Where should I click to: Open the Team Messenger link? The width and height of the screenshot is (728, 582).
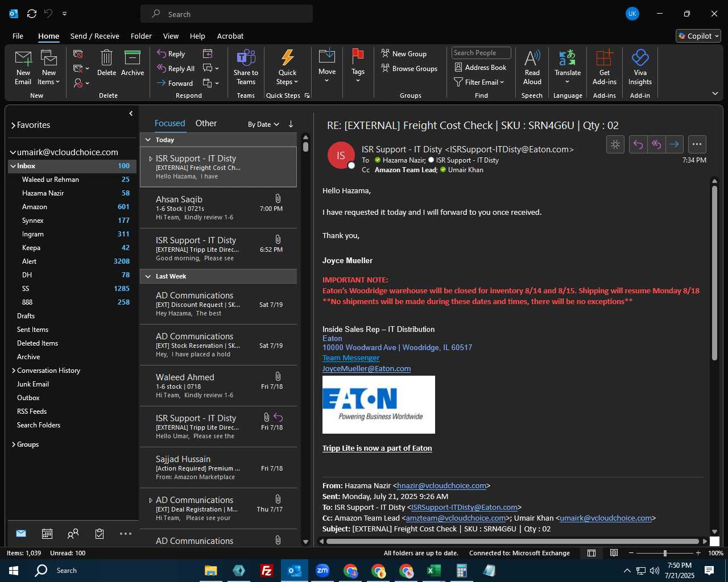351,358
